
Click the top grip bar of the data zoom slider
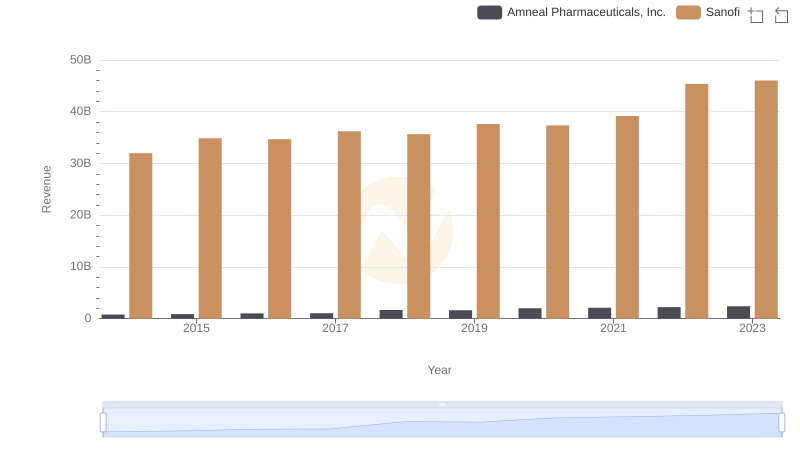pos(442,404)
